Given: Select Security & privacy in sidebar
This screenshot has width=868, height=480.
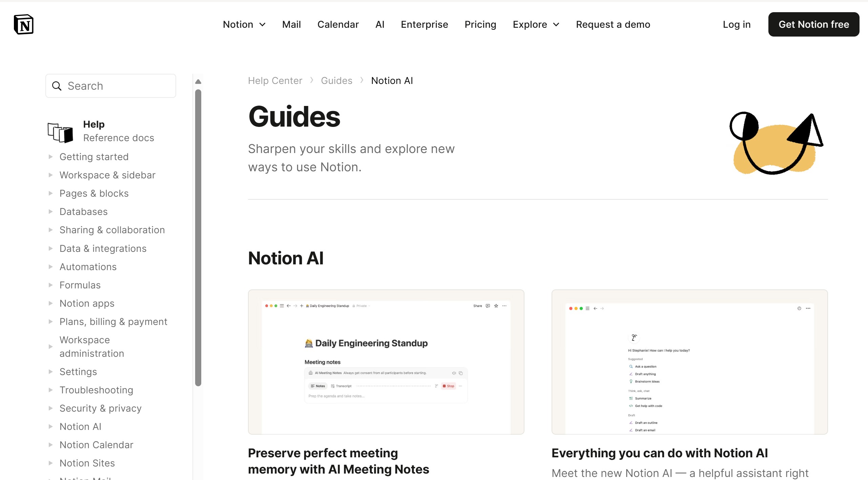Looking at the screenshot, I should (100, 408).
